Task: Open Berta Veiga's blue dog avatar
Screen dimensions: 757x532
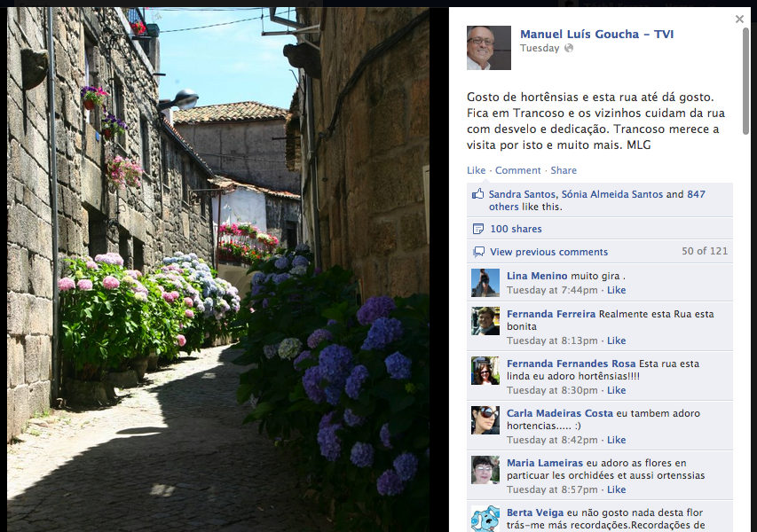Action: coord(485,518)
